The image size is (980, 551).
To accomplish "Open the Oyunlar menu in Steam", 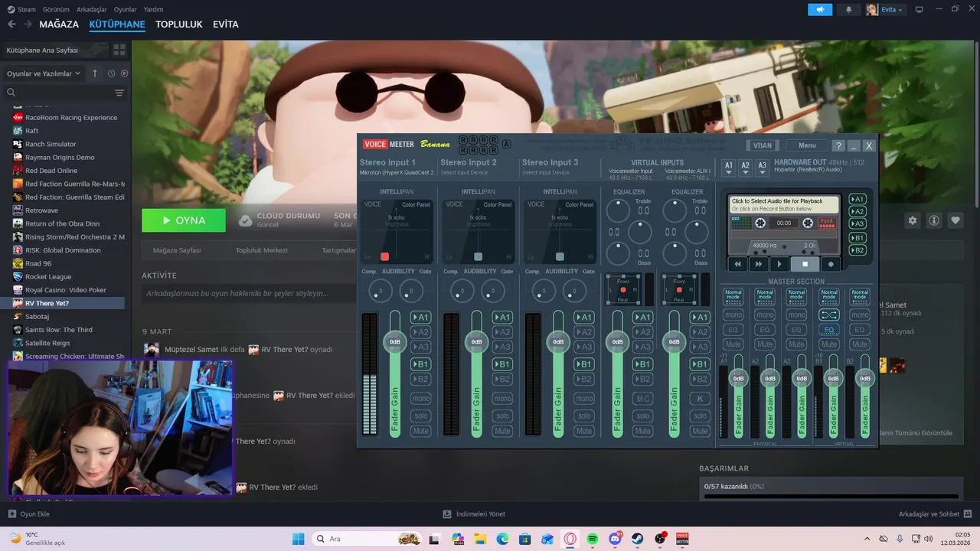I will pos(125,9).
